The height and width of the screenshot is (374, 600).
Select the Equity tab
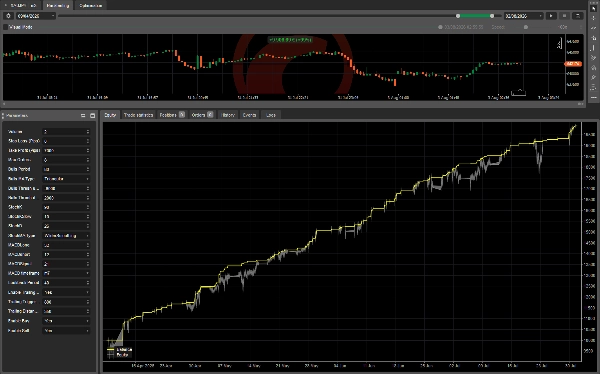pyautogui.click(x=110, y=115)
